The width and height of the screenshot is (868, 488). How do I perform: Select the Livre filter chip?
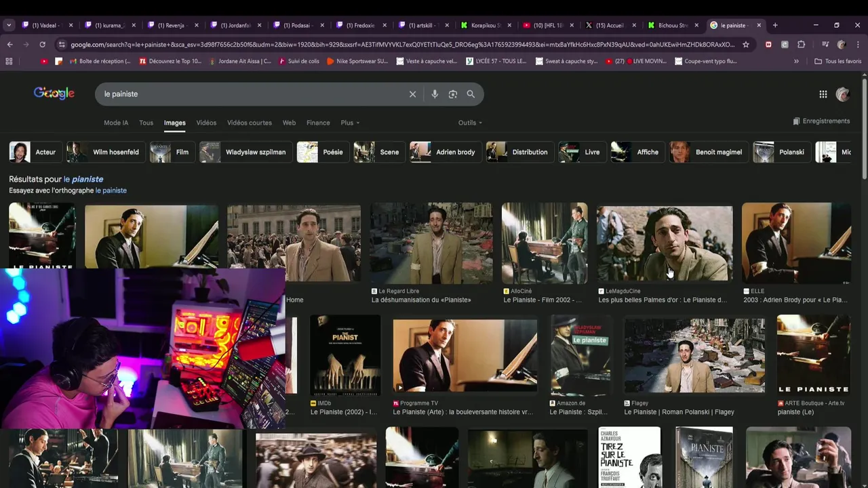tap(583, 152)
